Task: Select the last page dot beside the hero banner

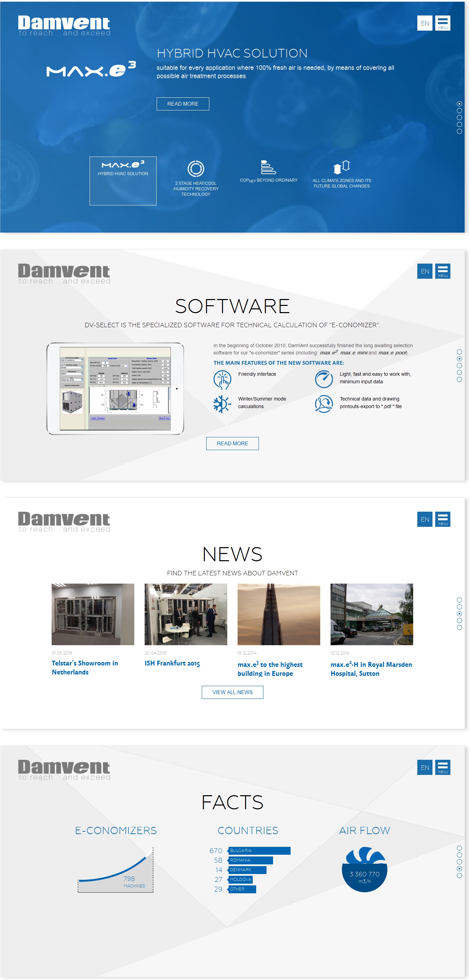Action: 459,131
